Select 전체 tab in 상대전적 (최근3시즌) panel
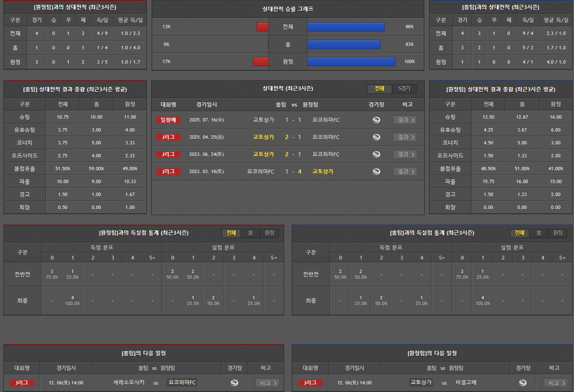574x392 pixels. point(379,89)
